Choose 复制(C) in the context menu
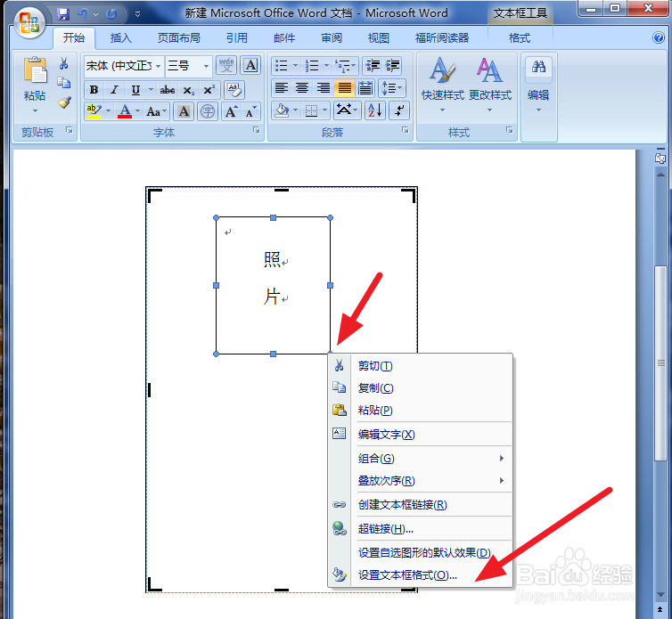Image resolution: width=672 pixels, height=619 pixels. tap(421, 388)
